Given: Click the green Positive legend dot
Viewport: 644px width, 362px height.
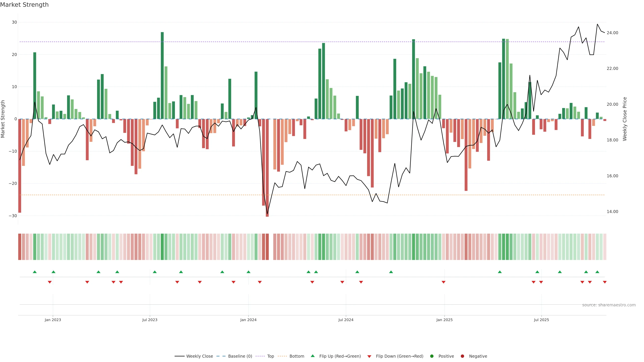Looking at the screenshot, I should coord(432,356).
